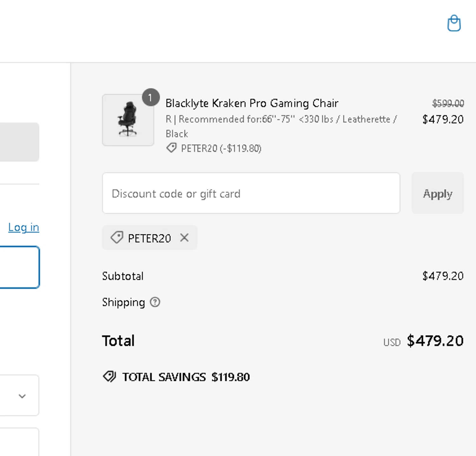Focus the blue-outlined input field on the left
This screenshot has height=456, width=476.
[x=20, y=267]
